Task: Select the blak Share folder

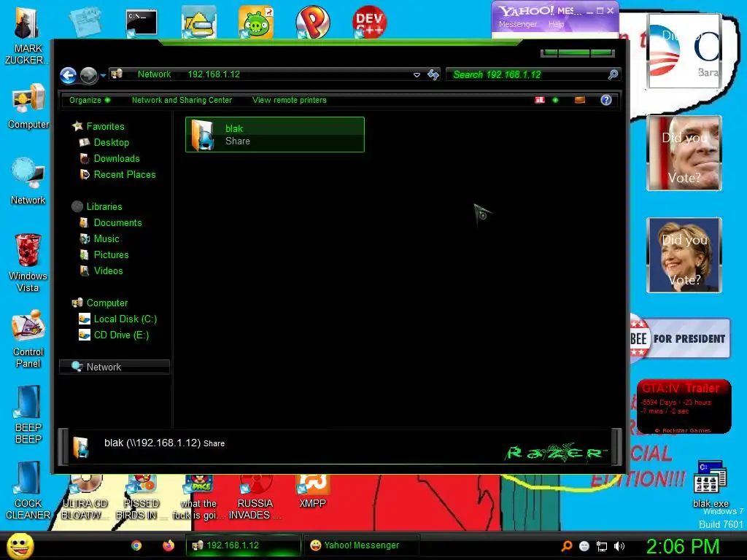Action: pos(275,135)
